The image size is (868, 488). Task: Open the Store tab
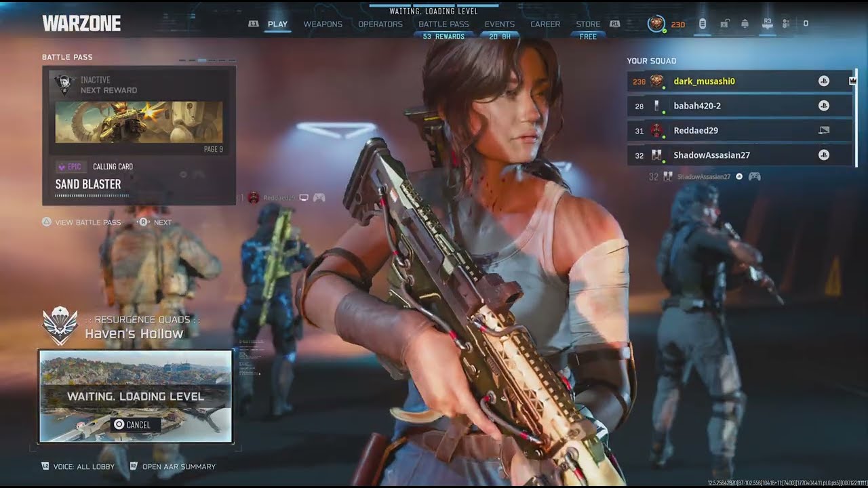(x=588, y=24)
